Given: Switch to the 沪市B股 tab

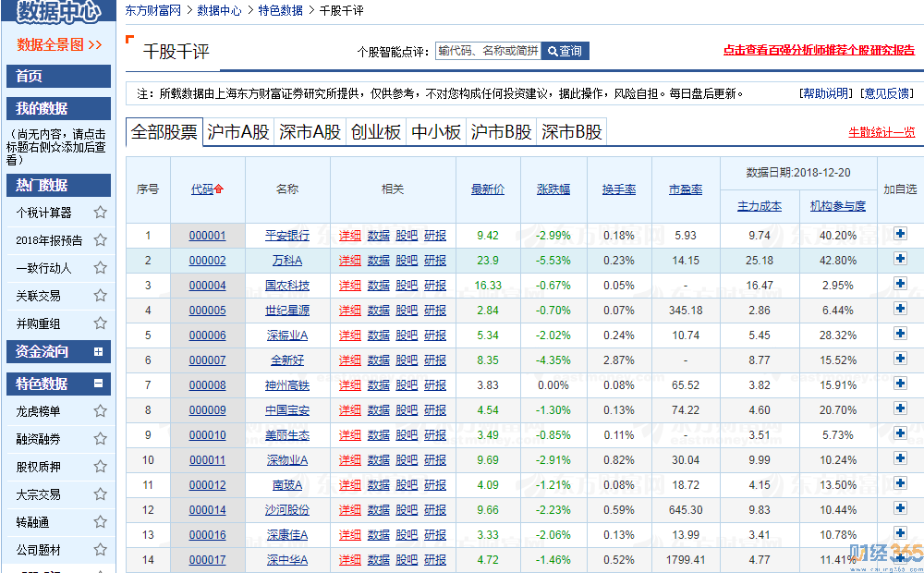Looking at the screenshot, I should pos(502,131).
